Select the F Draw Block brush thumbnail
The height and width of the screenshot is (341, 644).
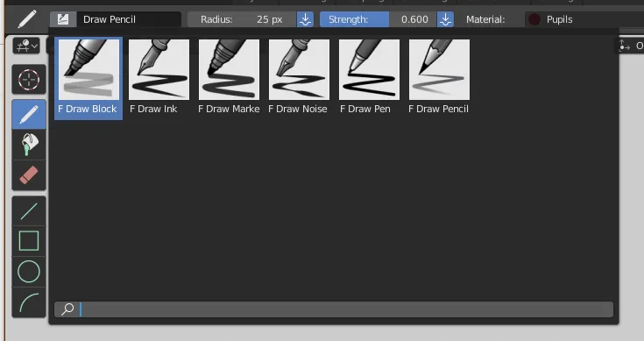point(88,79)
